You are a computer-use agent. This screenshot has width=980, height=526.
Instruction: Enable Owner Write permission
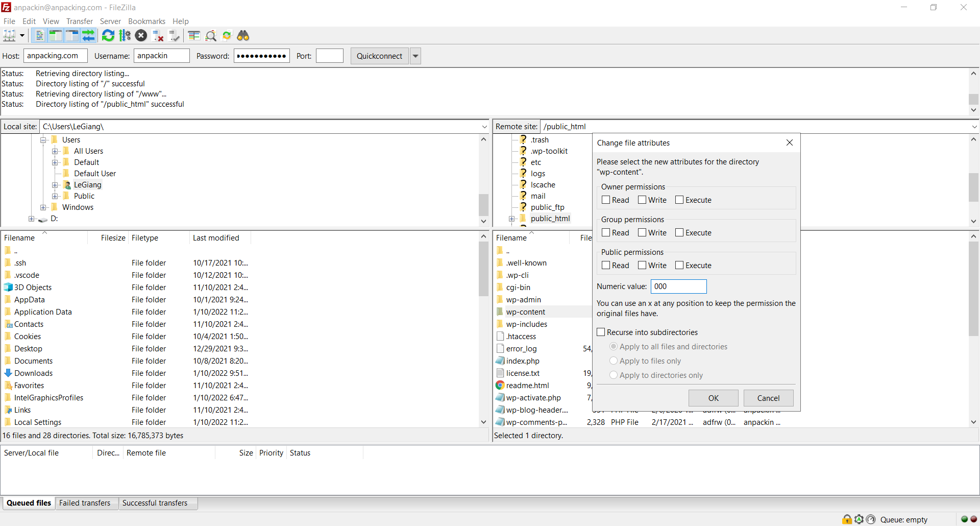(x=642, y=200)
